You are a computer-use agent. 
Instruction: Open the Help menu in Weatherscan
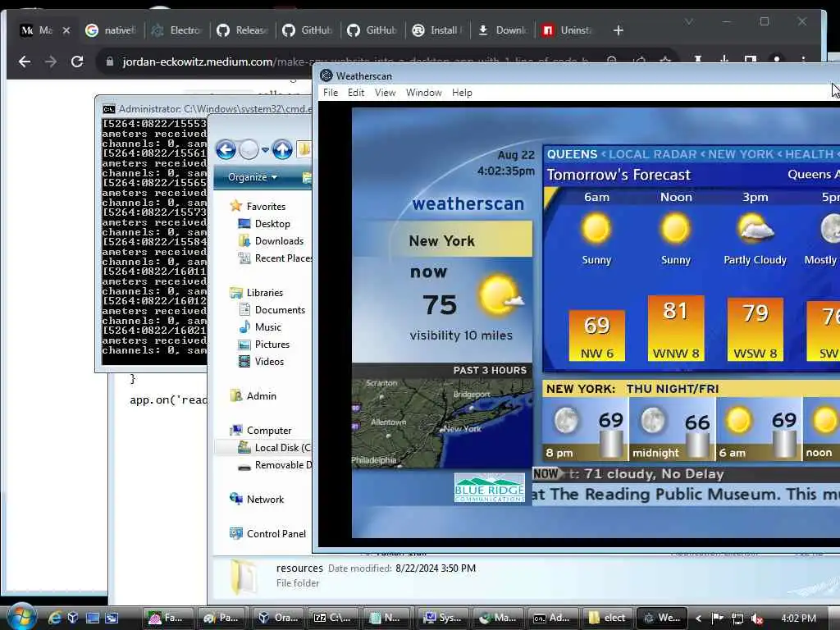pyautogui.click(x=462, y=93)
